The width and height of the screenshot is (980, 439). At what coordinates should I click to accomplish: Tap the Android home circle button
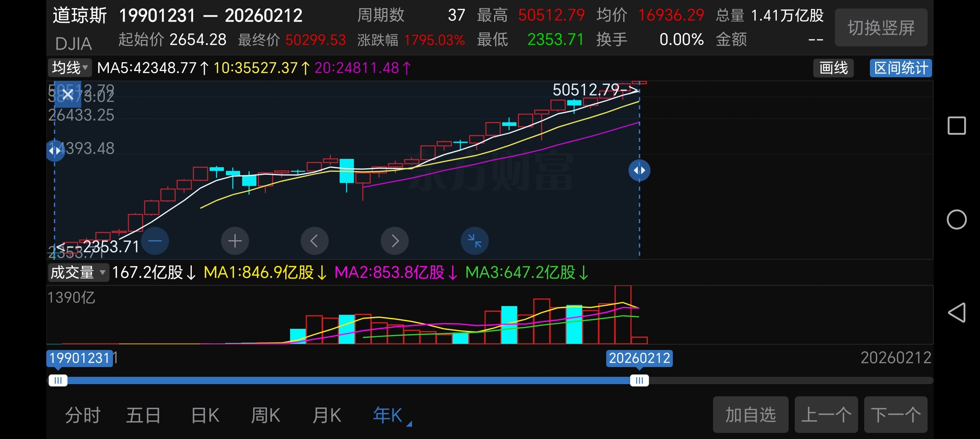click(x=956, y=219)
